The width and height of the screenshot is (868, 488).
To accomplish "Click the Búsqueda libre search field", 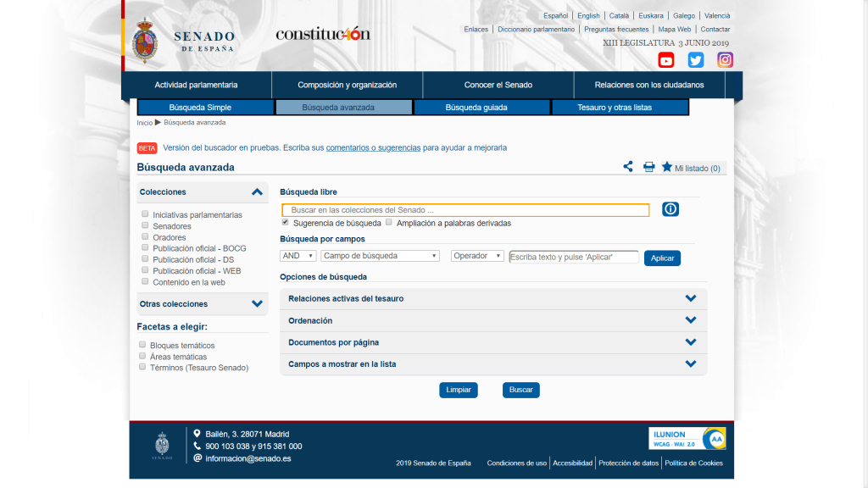I will click(465, 210).
